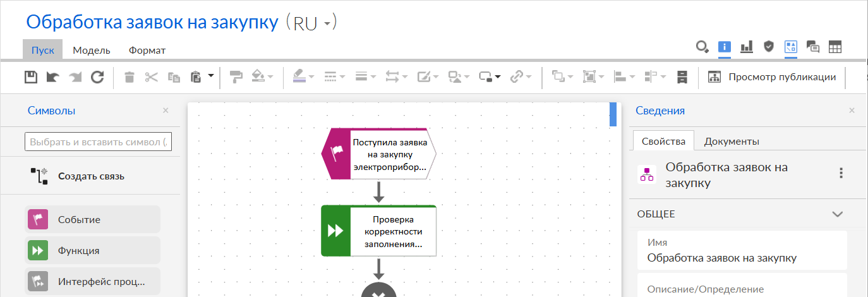The width and height of the screenshot is (868, 297).
Task: Click the archive cabinet icon in toolbar
Action: (x=682, y=77)
